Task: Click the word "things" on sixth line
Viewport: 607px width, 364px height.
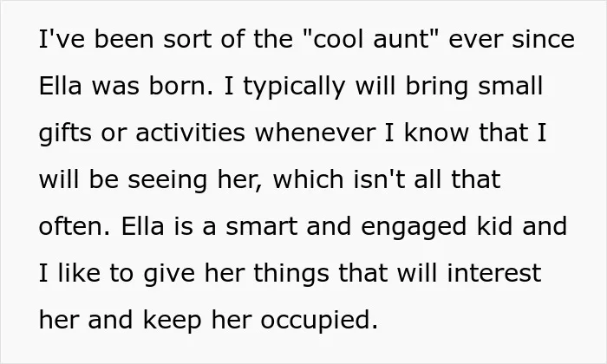Action: pyautogui.click(x=291, y=275)
